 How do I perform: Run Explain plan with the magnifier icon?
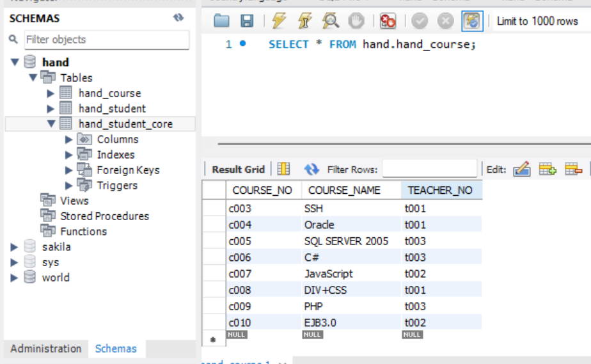tap(330, 20)
